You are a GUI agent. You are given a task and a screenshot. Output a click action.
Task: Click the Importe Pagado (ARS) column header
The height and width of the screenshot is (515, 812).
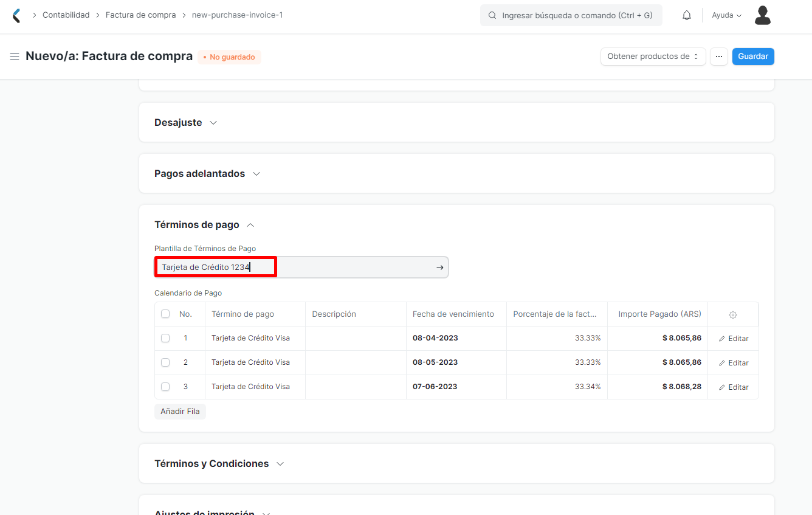point(658,314)
